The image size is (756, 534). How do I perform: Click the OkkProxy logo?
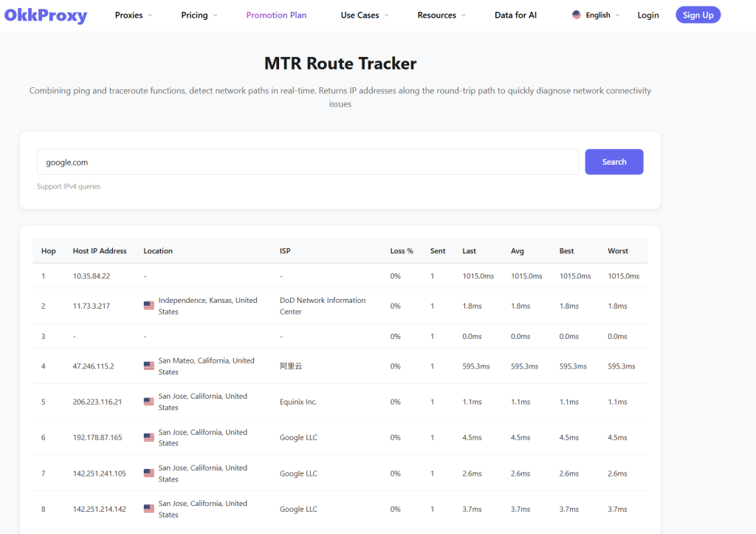point(46,15)
